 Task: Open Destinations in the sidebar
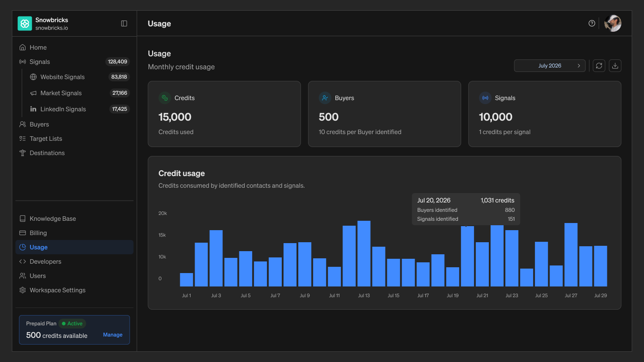(75, 153)
